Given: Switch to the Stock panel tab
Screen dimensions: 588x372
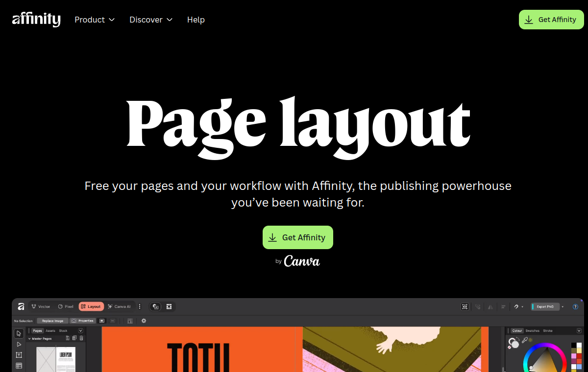Looking at the screenshot, I should 63,331.
